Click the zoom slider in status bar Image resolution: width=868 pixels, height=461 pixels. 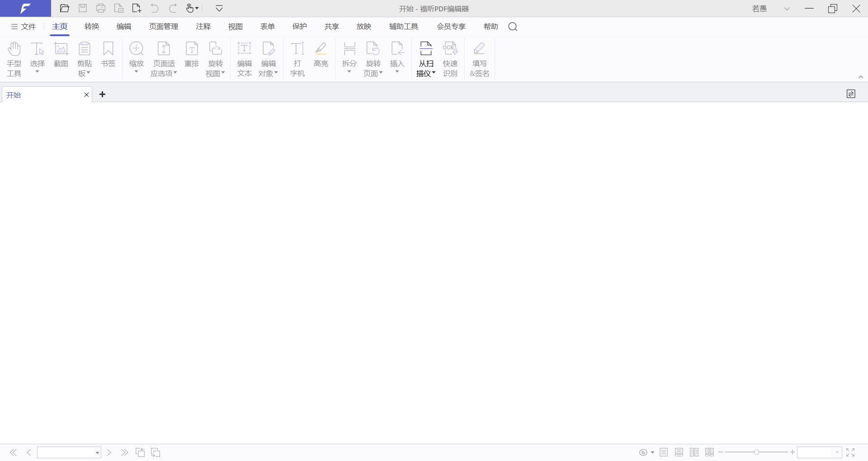coord(756,452)
